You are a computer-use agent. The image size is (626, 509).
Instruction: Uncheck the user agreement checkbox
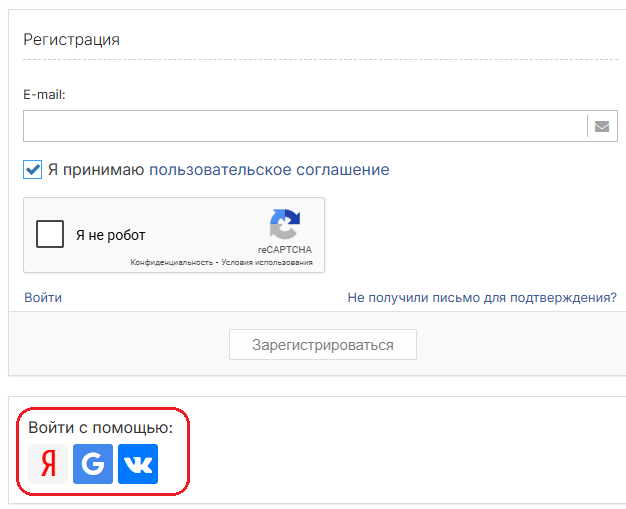point(32,170)
